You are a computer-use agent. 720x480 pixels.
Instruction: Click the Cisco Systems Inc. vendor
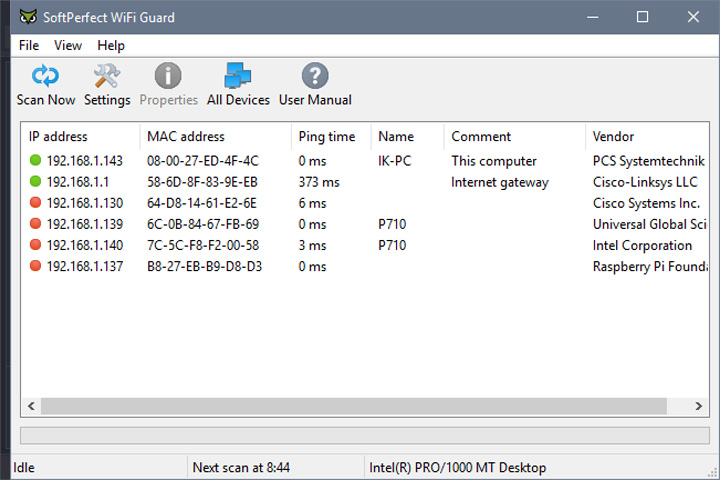(x=646, y=203)
